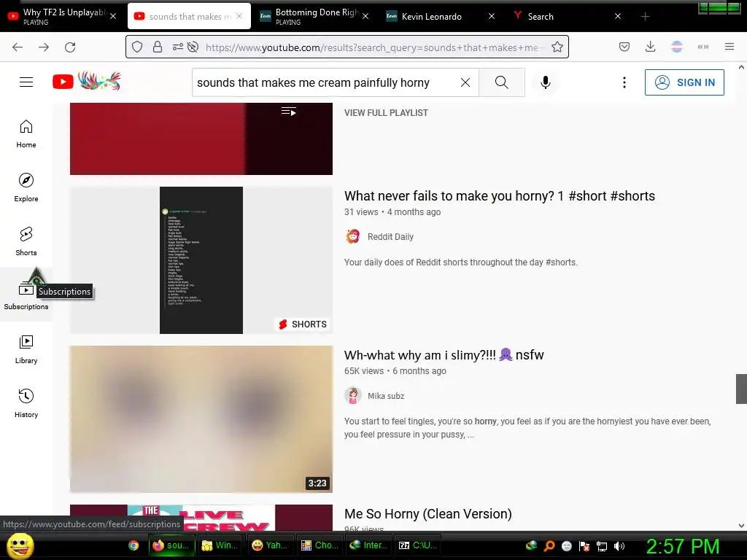Click the Mika subz channel avatar

coord(353,396)
